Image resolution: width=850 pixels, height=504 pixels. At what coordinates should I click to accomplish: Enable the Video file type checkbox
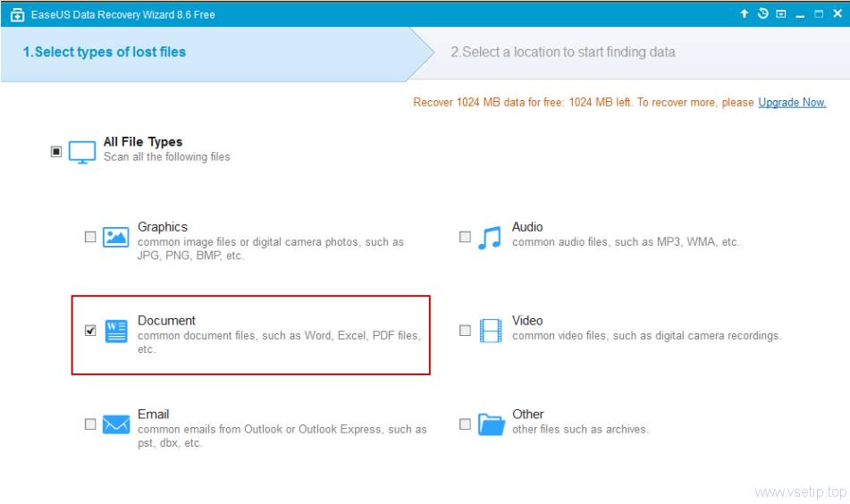(465, 330)
